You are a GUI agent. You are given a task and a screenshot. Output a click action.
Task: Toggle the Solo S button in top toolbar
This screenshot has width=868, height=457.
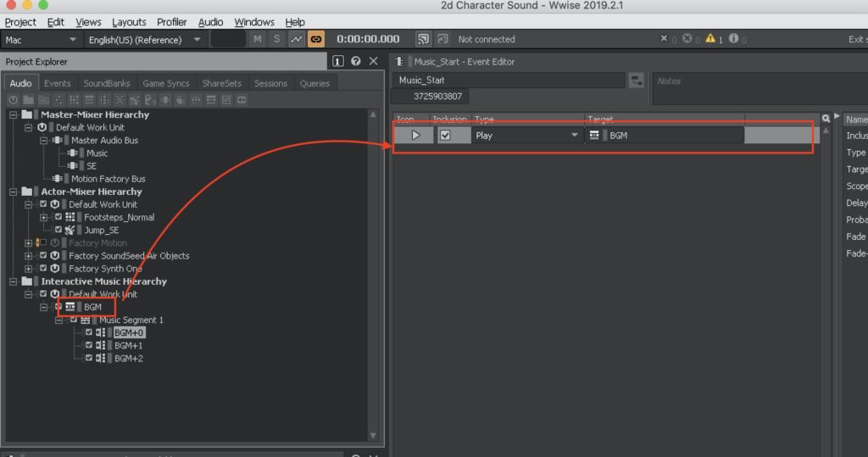click(x=276, y=39)
